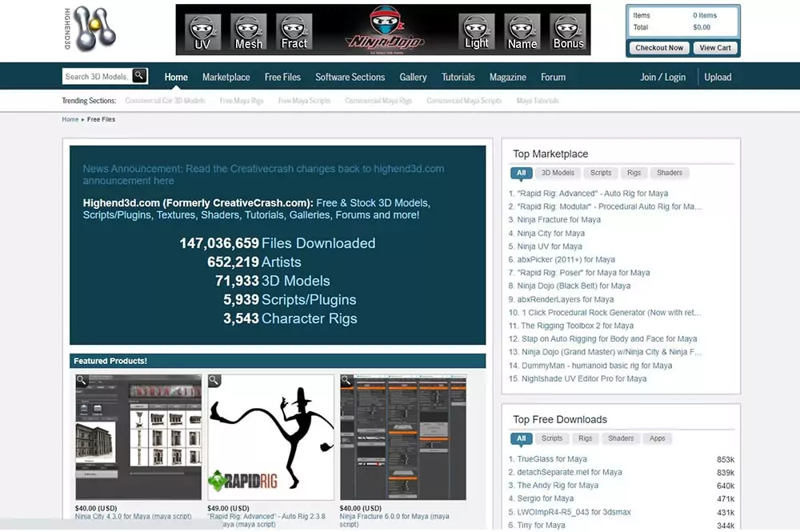Click the Highend3D site logo

pyautogui.click(x=90, y=29)
